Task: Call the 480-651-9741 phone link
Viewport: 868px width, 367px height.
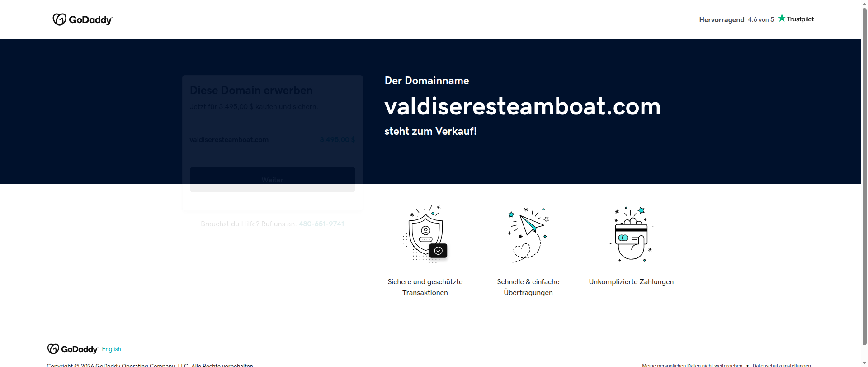Action: point(321,224)
